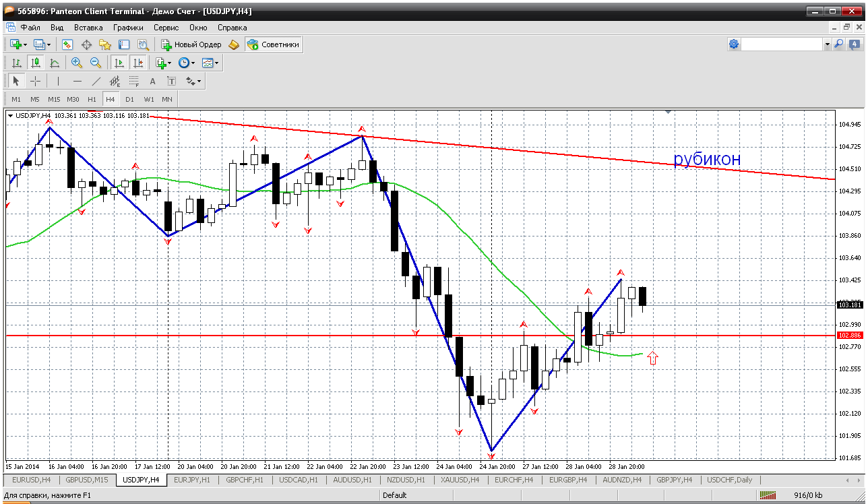
Task: Open the indicators list dropdown
Action: pyautogui.click(x=163, y=63)
